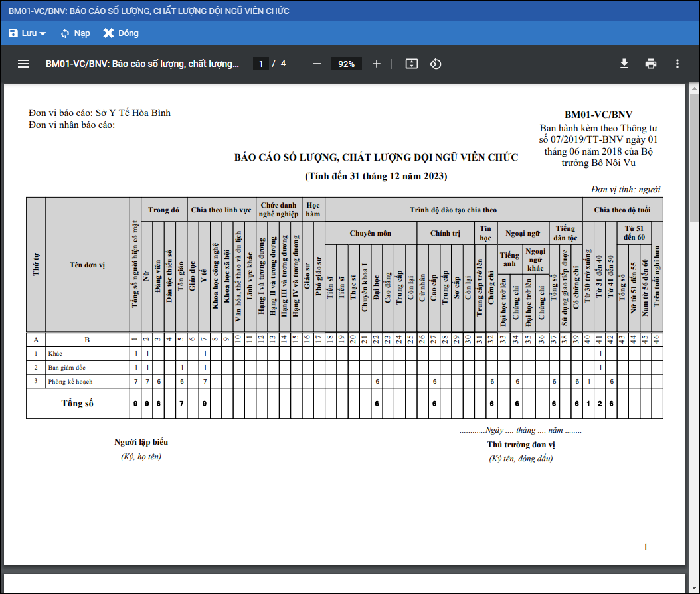Rotate the document counterclockwise

pos(436,64)
